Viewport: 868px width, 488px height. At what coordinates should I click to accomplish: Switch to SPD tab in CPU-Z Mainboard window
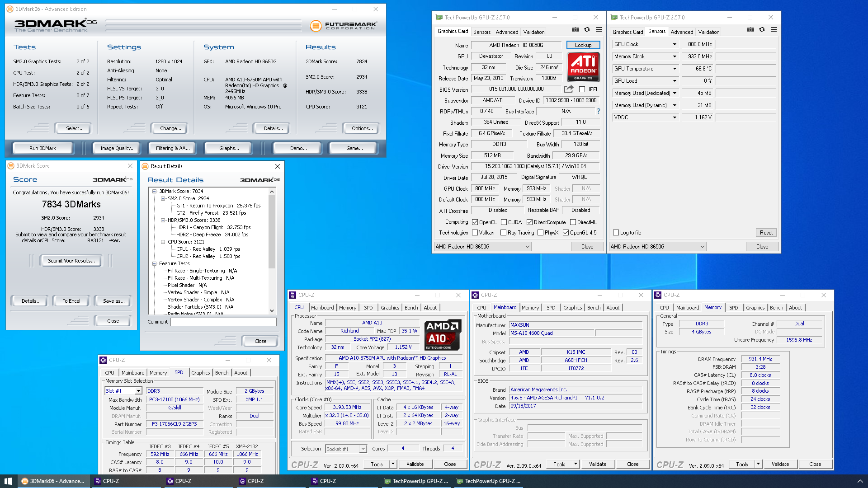pos(551,308)
